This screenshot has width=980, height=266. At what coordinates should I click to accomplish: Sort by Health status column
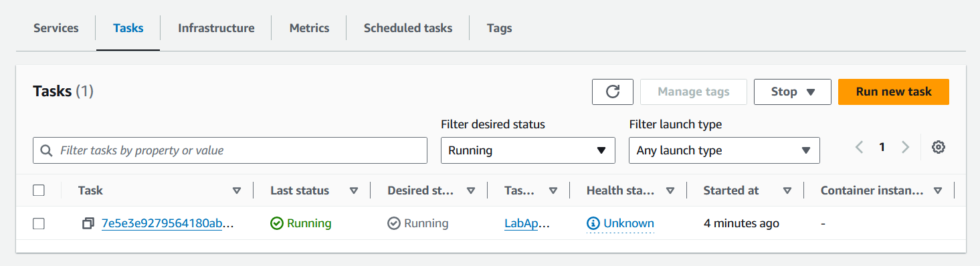[670, 190]
